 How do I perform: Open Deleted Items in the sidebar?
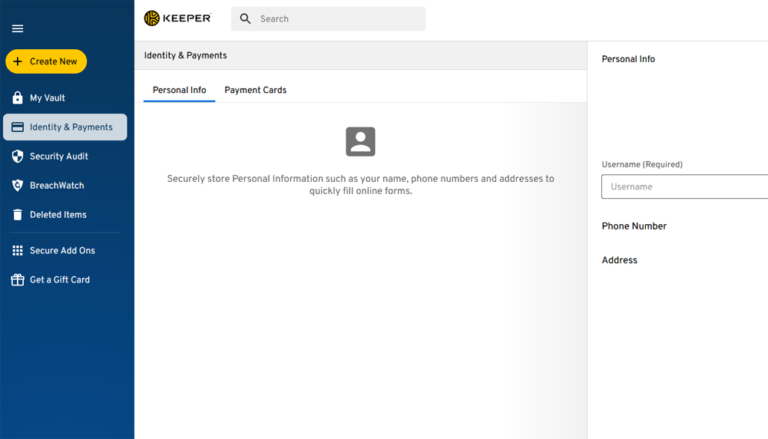point(58,214)
